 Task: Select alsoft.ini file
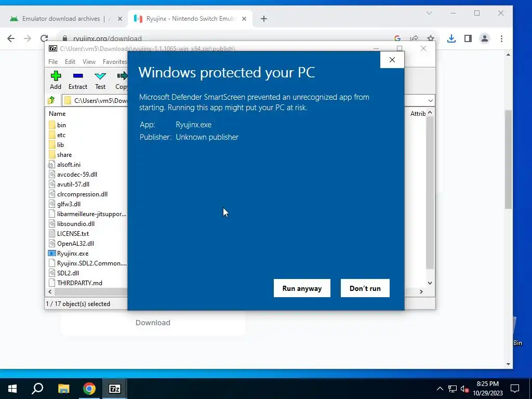coord(64,164)
